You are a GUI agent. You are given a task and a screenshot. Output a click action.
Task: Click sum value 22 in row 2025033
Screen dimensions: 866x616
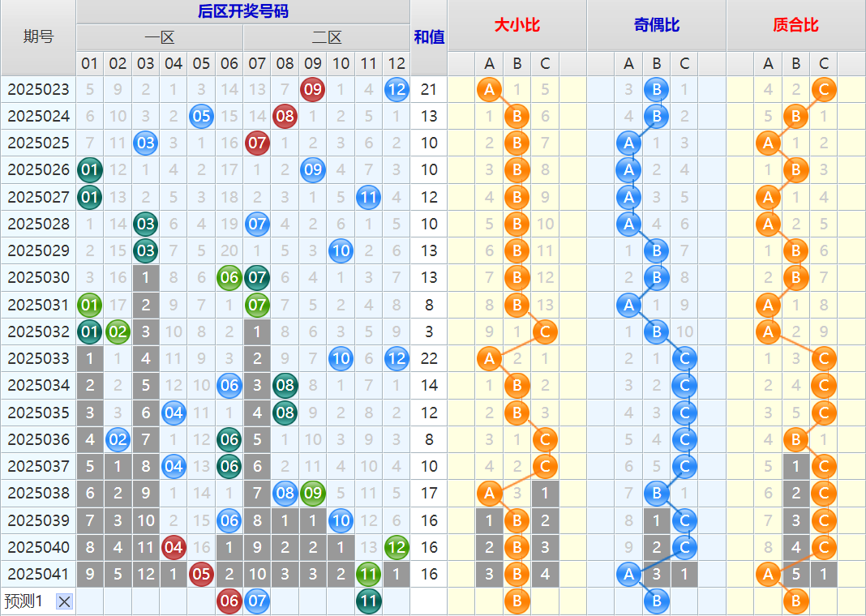429,359
